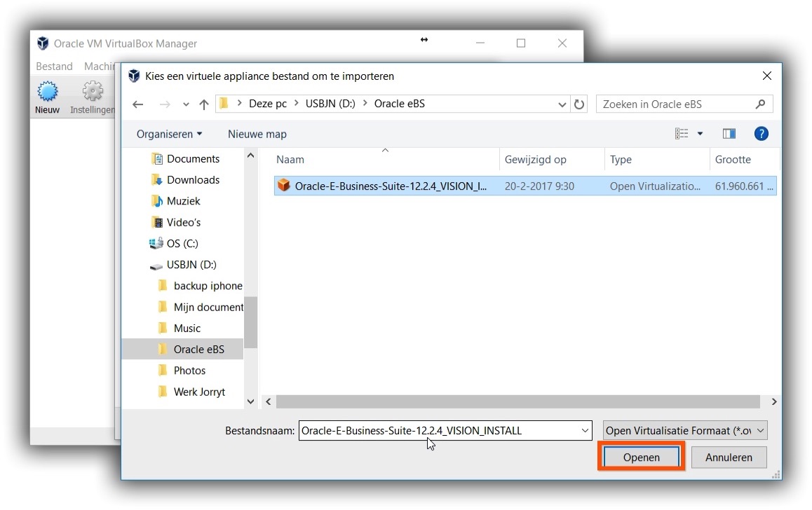Close the import file dialog

767,76
